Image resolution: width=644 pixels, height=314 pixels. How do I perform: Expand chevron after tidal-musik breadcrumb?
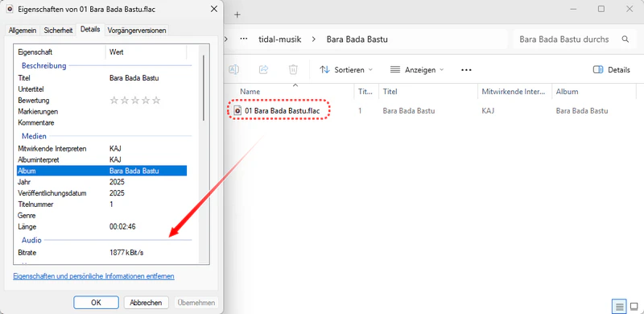(314, 39)
